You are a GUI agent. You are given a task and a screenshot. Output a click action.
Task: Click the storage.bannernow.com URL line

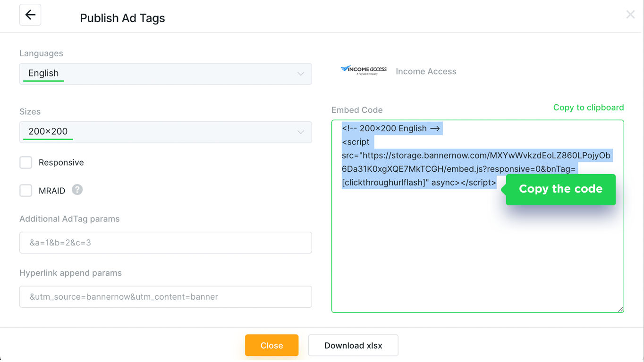click(x=476, y=155)
